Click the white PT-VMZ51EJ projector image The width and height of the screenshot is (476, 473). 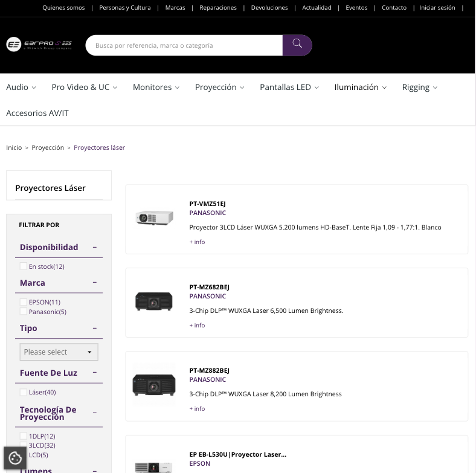[154, 217]
